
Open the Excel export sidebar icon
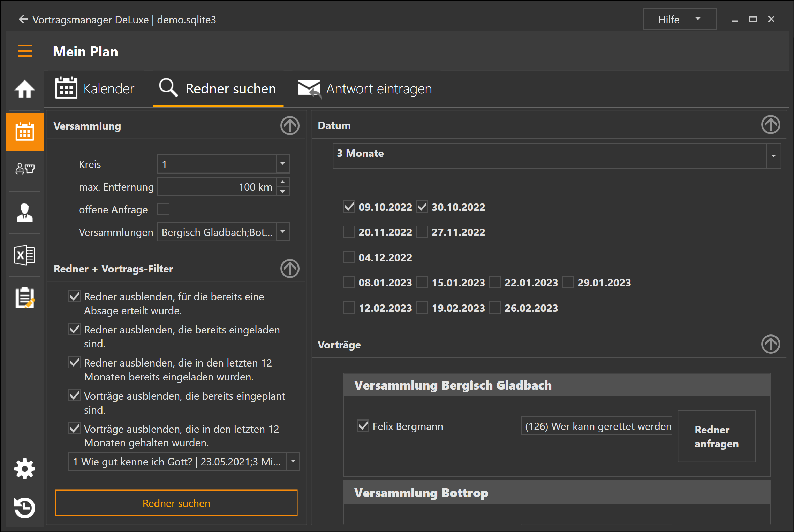coord(25,255)
